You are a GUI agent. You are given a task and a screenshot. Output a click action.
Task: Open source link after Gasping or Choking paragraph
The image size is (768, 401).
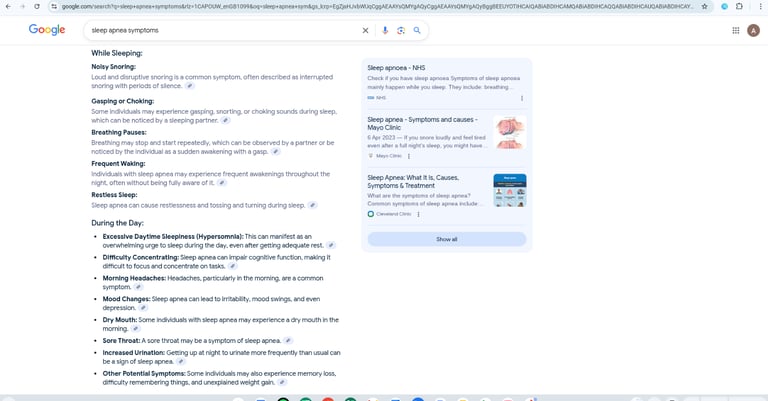click(225, 120)
